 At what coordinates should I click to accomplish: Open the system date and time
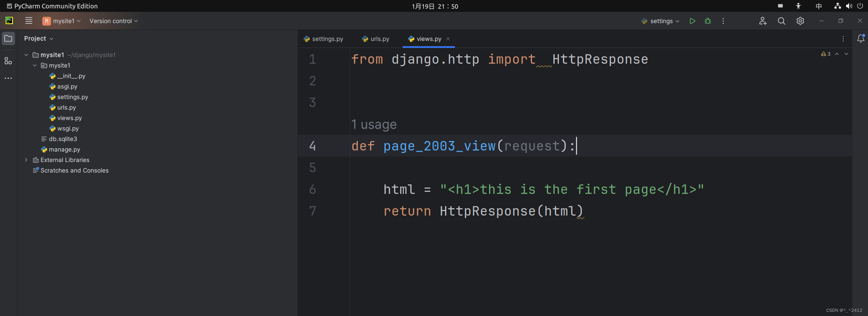point(435,6)
